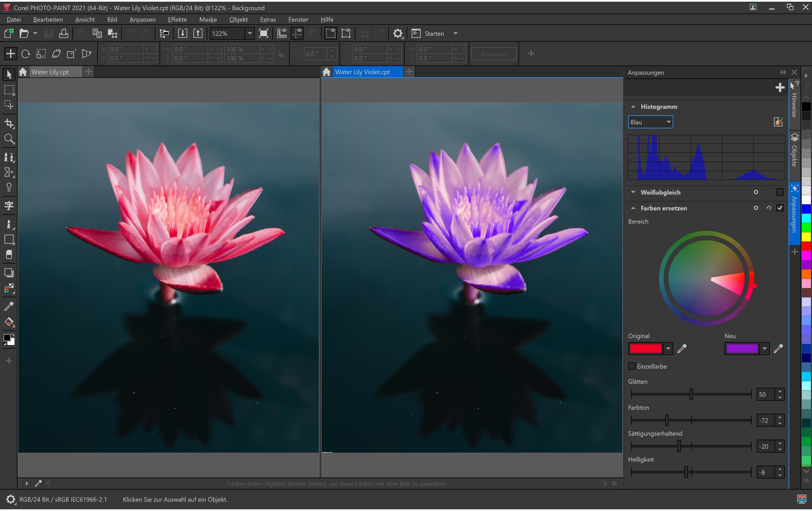Click the Original color eyedropper

coord(682,349)
